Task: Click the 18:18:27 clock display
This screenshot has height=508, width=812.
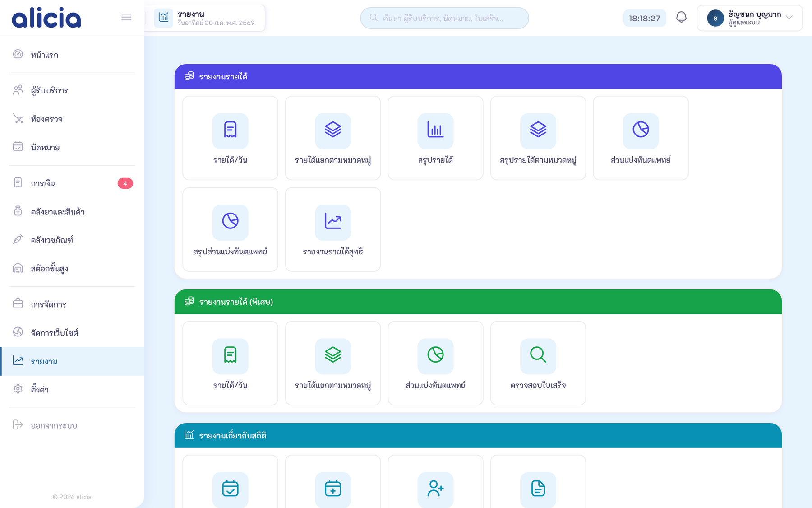Action: 645,18
